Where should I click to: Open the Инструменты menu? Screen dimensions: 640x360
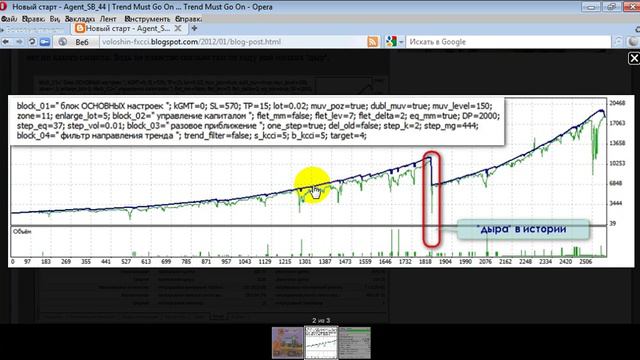coord(147,19)
